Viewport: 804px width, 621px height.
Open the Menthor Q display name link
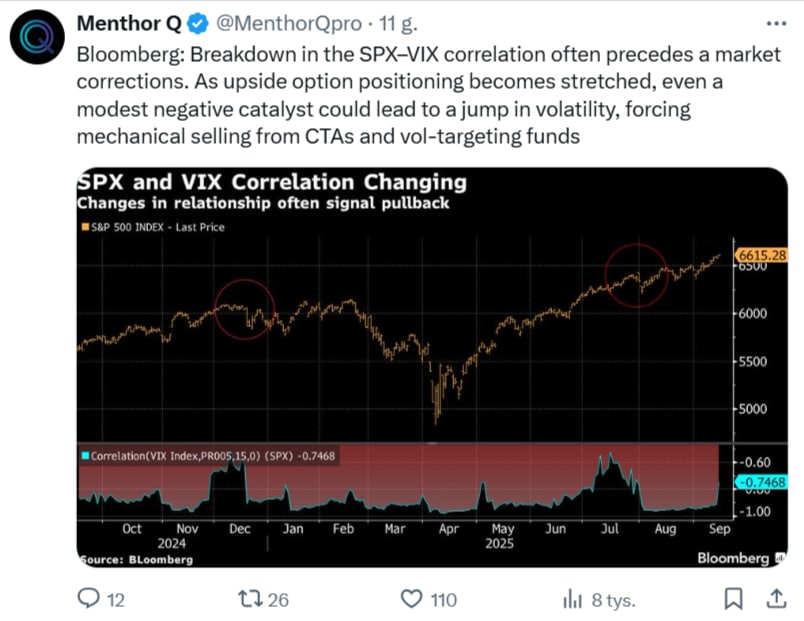pos(127,22)
